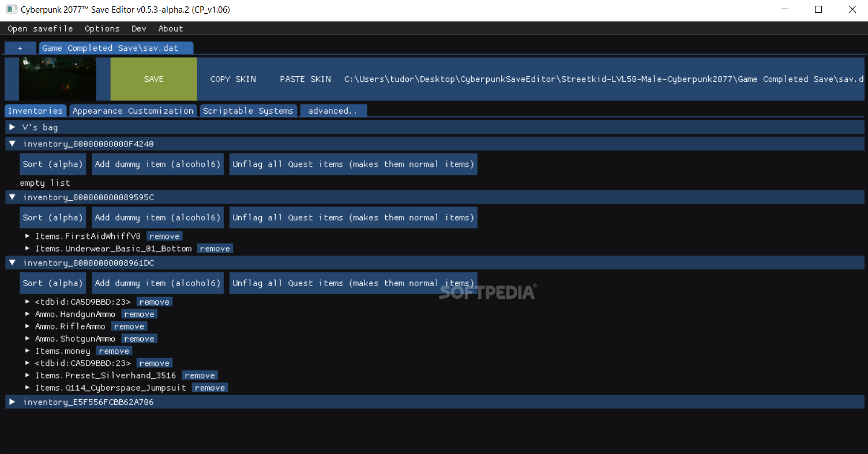Expand the Items.FirstAidWhiffV0 tree node
Image resolution: width=868 pixels, height=454 pixels.
27,236
